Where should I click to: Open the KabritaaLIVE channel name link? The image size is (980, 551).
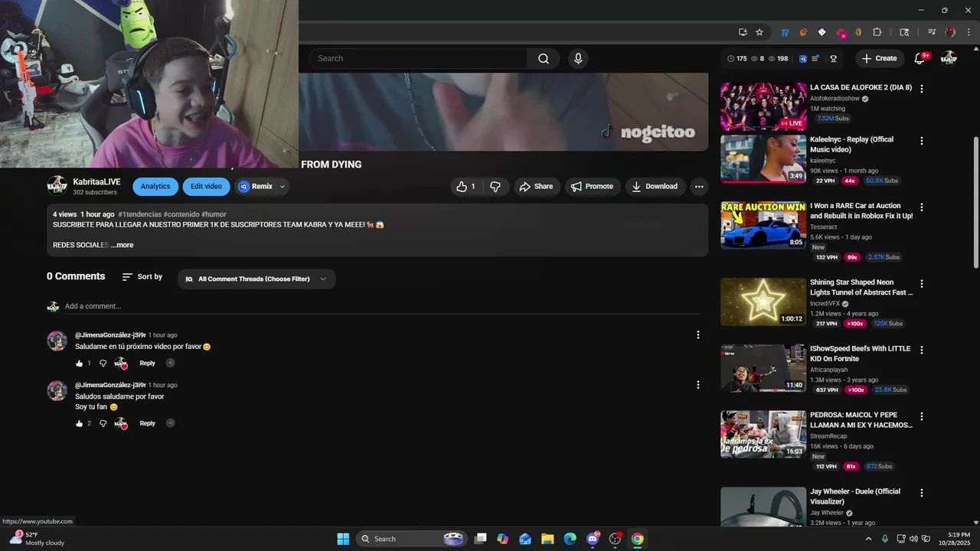tap(96, 182)
